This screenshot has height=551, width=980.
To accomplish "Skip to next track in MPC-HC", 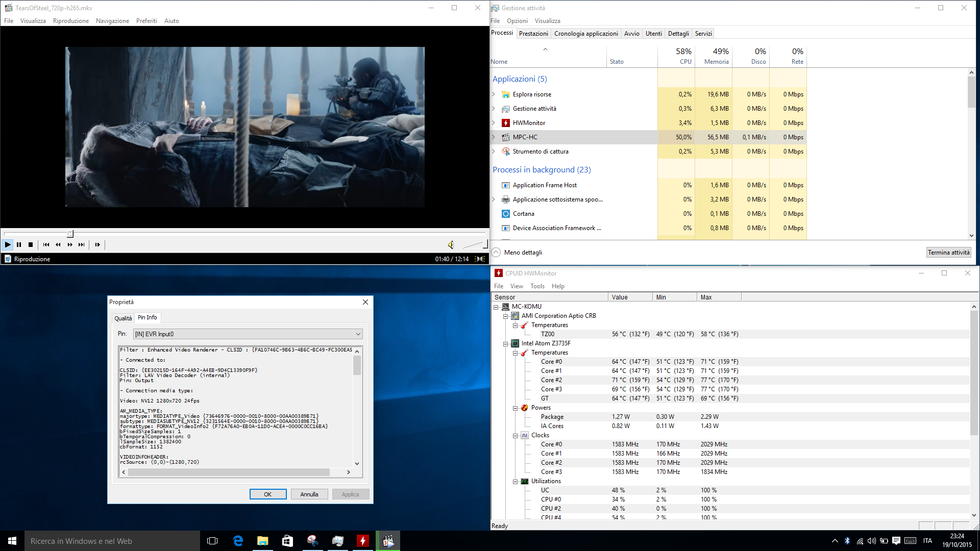I will tap(82, 245).
